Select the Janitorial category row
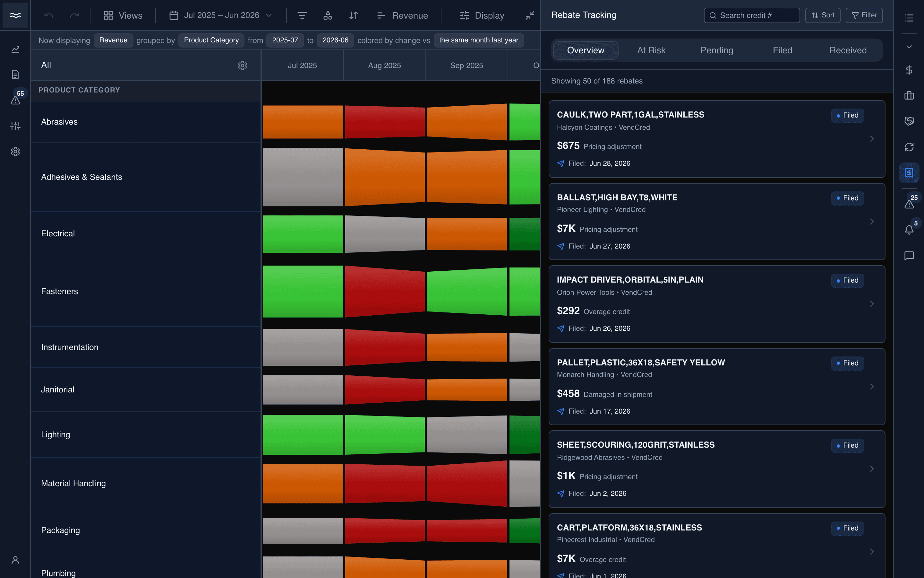This screenshot has width=924, height=578. [x=145, y=390]
